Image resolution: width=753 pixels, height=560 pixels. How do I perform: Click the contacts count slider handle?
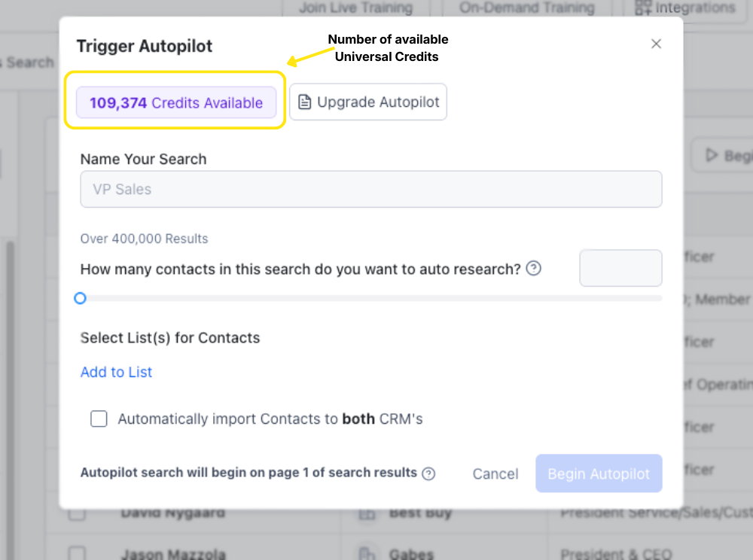point(80,298)
